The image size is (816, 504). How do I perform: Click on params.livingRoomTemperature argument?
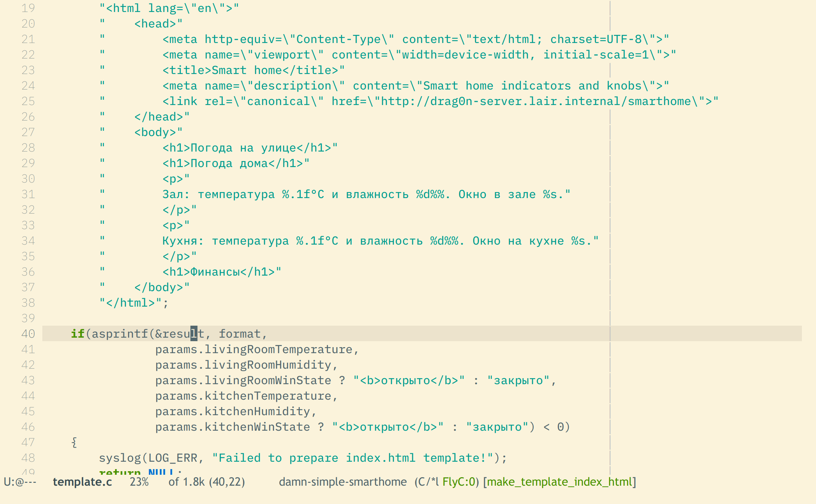(x=254, y=349)
